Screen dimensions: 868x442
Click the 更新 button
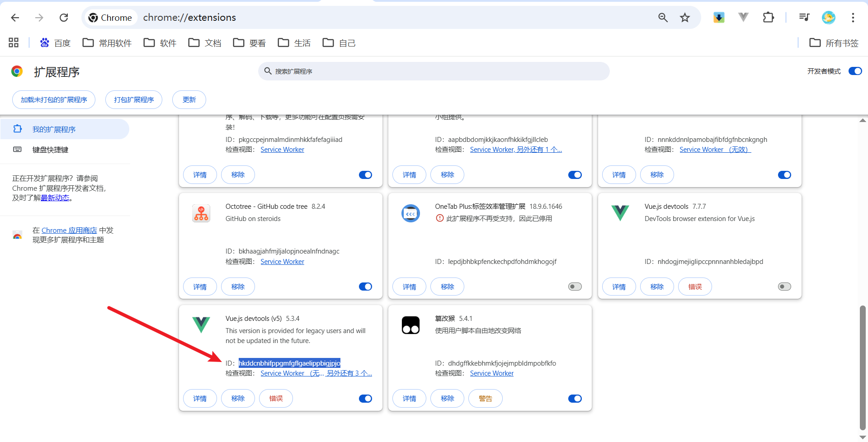coord(189,99)
